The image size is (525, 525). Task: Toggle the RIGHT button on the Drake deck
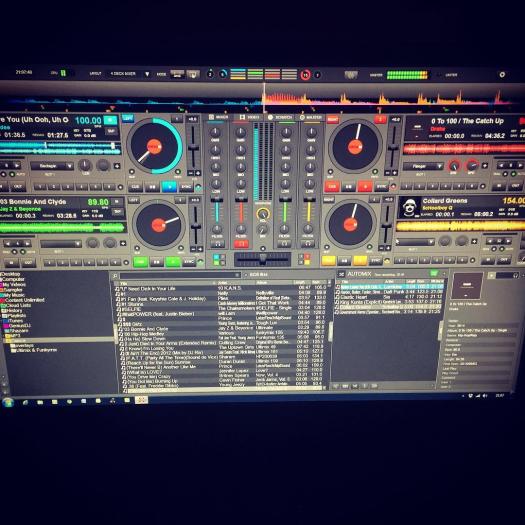(332, 119)
